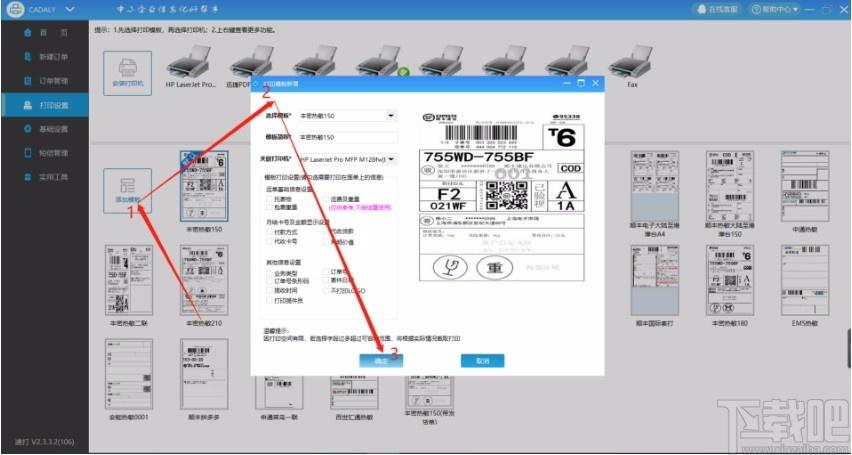
Task: Select the 顺丰拼多多 template thumbnail
Action: [204, 374]
